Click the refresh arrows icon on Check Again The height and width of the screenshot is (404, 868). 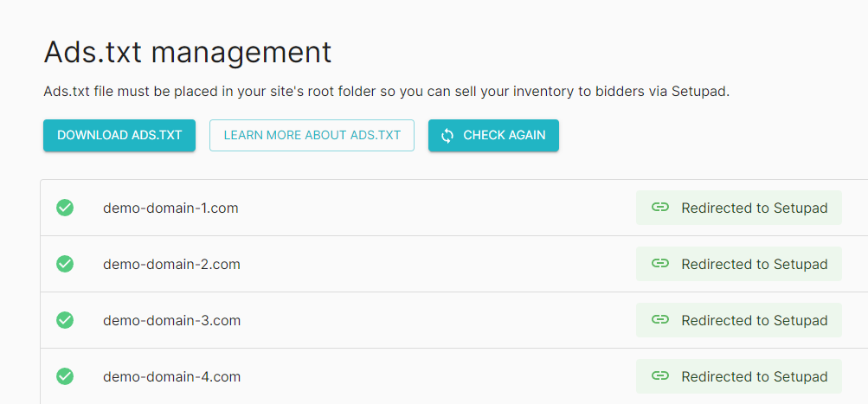pyautogui.click(x=447, y=136)
